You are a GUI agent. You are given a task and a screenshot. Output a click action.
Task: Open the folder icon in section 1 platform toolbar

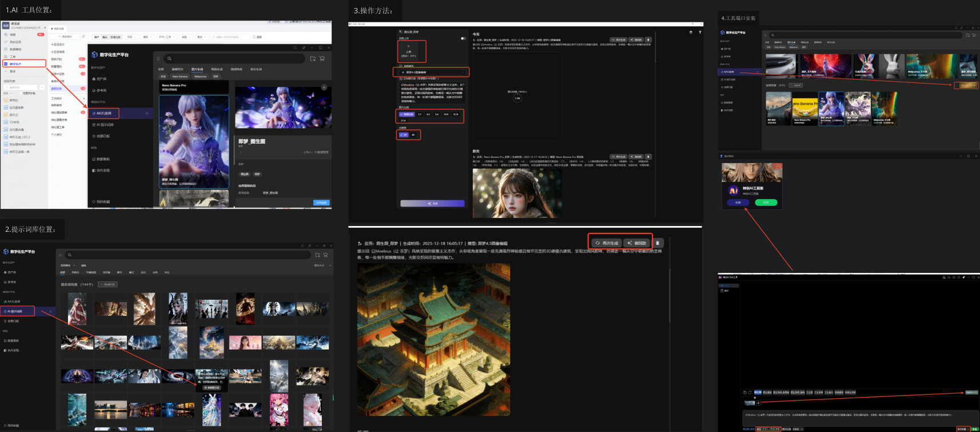[x=313, y=58]
